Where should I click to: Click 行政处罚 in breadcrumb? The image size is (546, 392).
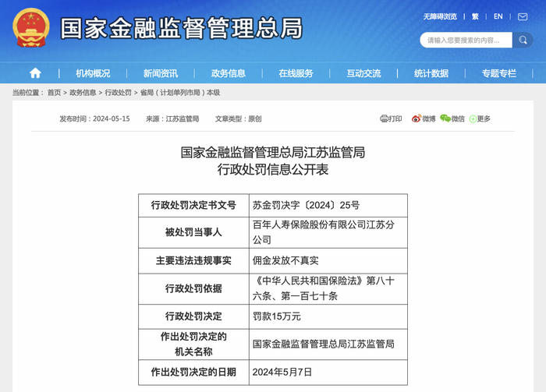click(x=118, y=93)
